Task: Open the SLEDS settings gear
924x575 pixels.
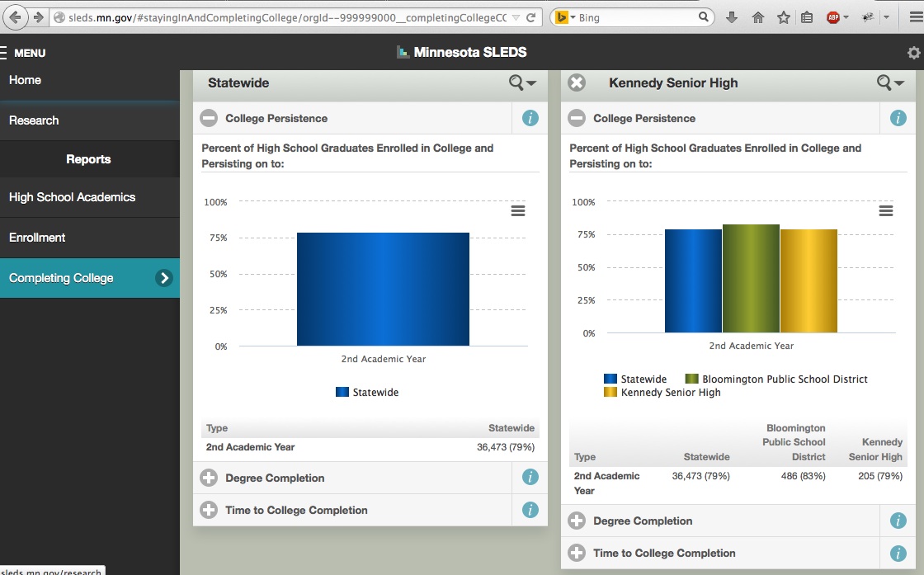Action: [914, 53]
